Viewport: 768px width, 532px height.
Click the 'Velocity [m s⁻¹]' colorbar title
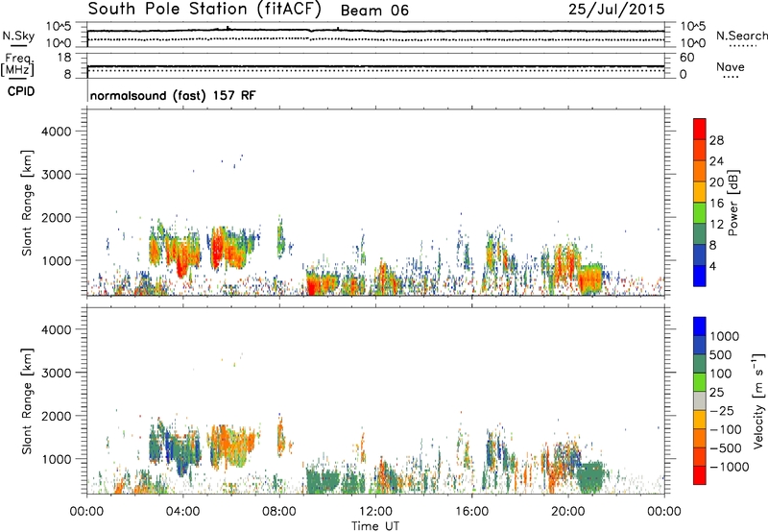point(758,400)
